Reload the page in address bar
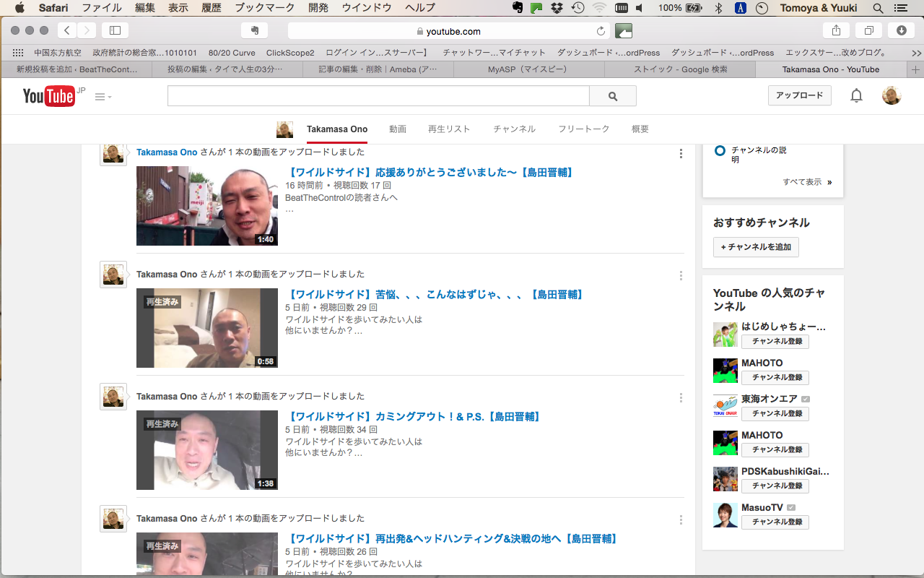 click(x=601, y=31)
